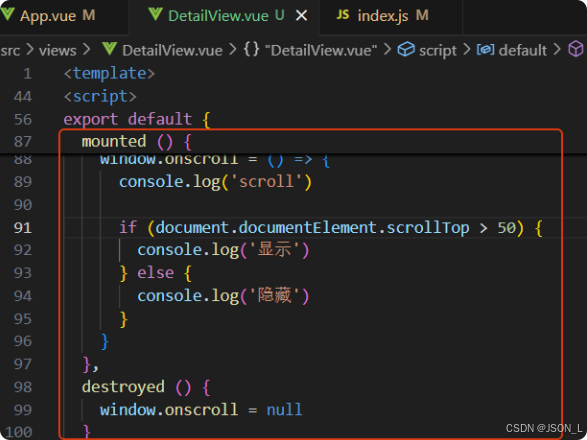
Task: Click line number 91 in gutter
Action: 23,228
